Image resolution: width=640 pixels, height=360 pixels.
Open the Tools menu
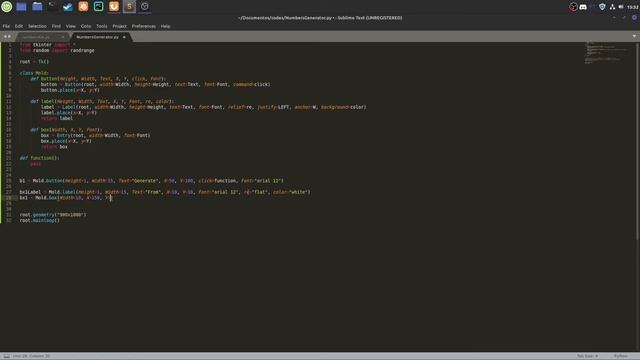[102, 26]
